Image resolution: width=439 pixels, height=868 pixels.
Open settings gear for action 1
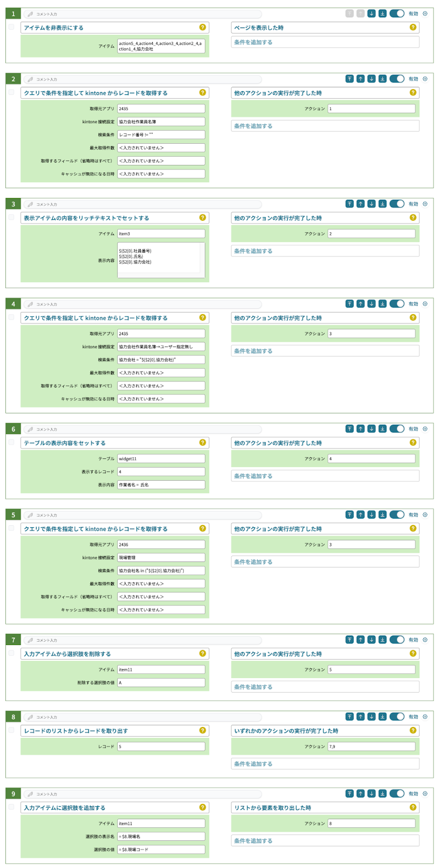coord(425,14)
